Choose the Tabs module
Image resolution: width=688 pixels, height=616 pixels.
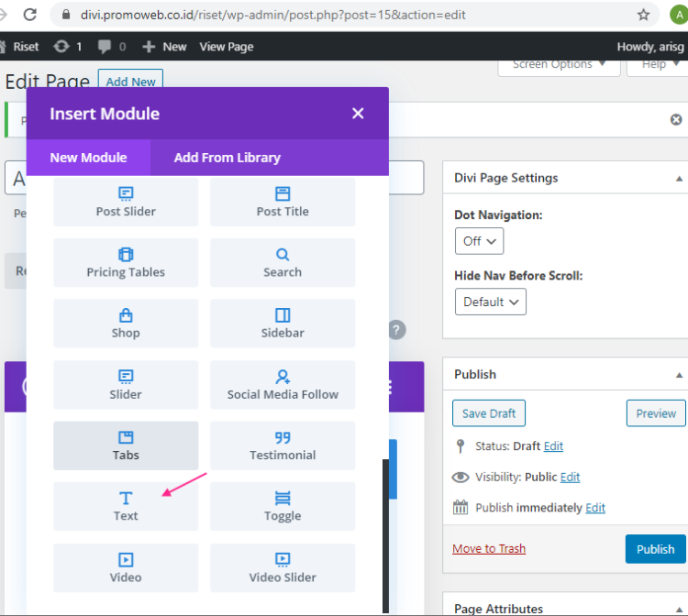click(126, 445)
